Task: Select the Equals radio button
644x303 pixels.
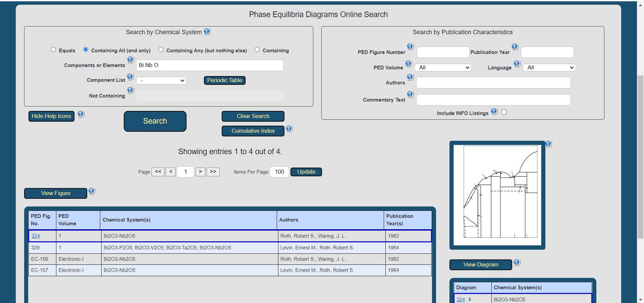Action: click(x=53, y=50)
